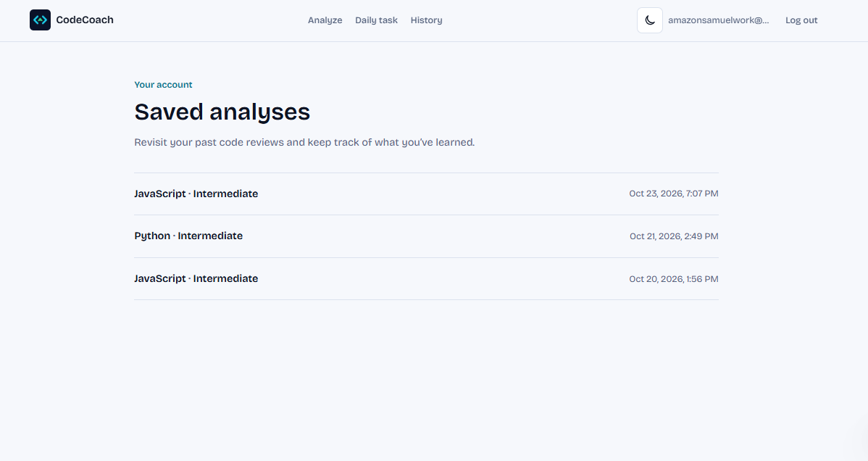The image size is (868, 461).
Task: Click the Saved analyses heading
Action: [222, 112]
